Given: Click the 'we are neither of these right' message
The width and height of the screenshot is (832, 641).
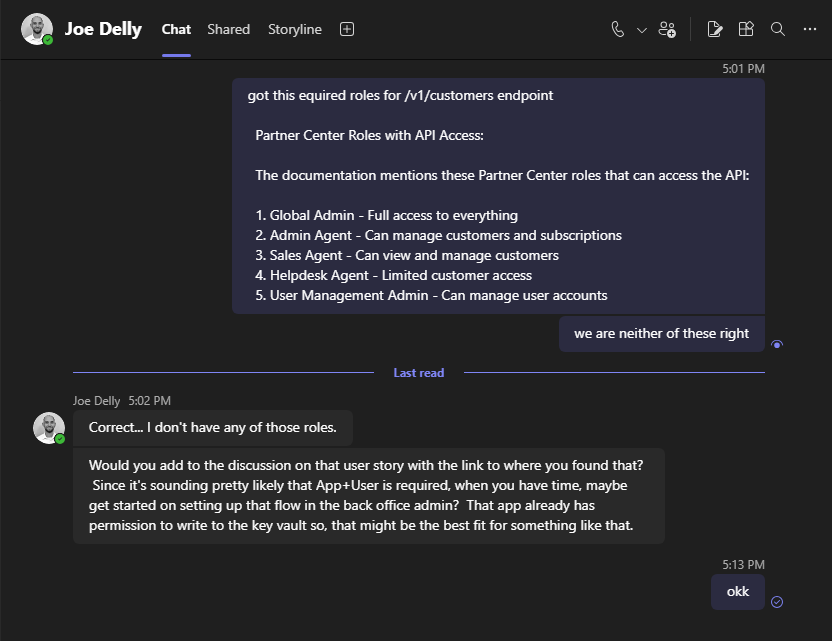Looking at the screenshot, I should pos(661,333).
